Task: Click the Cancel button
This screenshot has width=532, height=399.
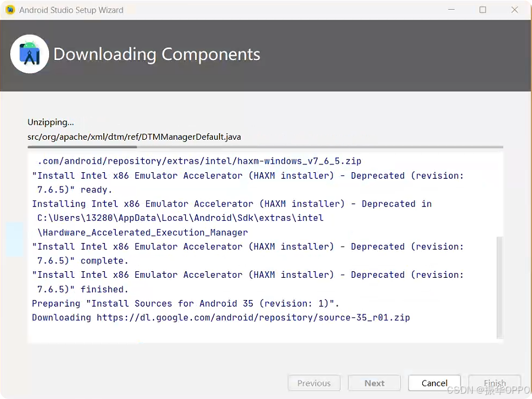Action: 434,383
